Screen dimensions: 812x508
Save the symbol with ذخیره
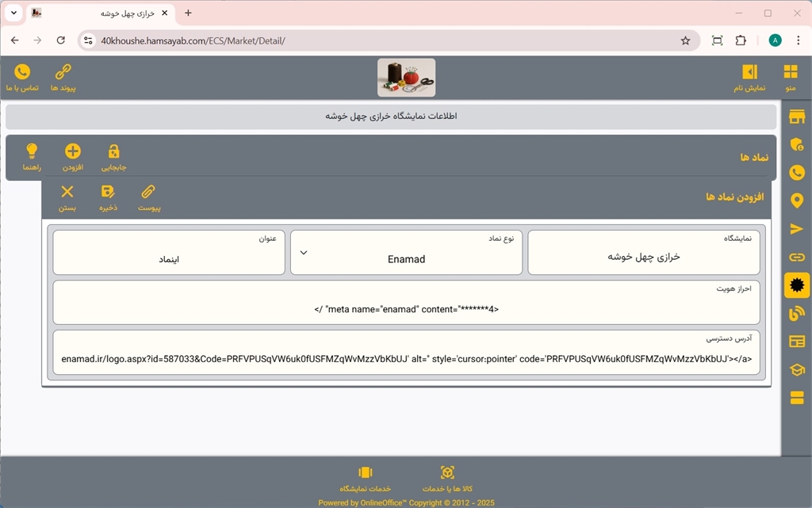108,197
